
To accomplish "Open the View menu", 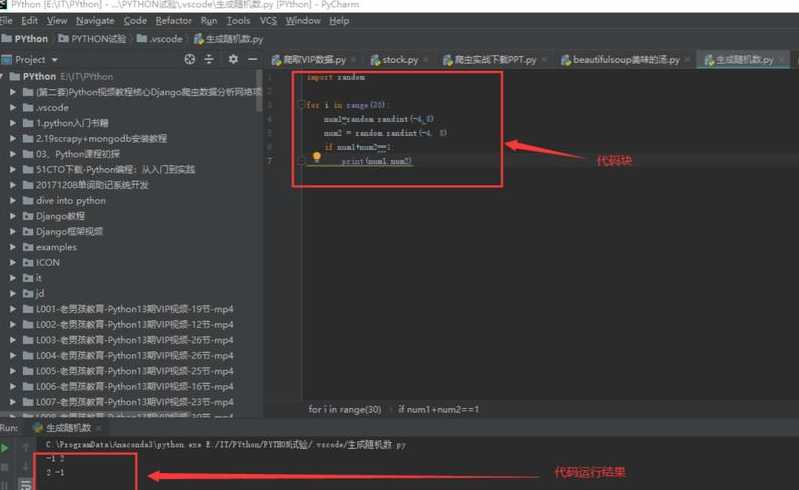I will 57,21.
